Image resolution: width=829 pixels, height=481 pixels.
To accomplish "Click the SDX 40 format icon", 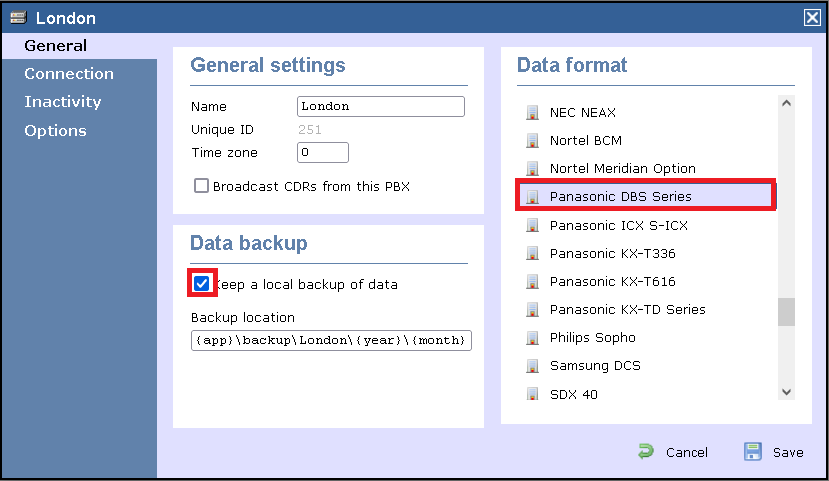I will point(533,394).
